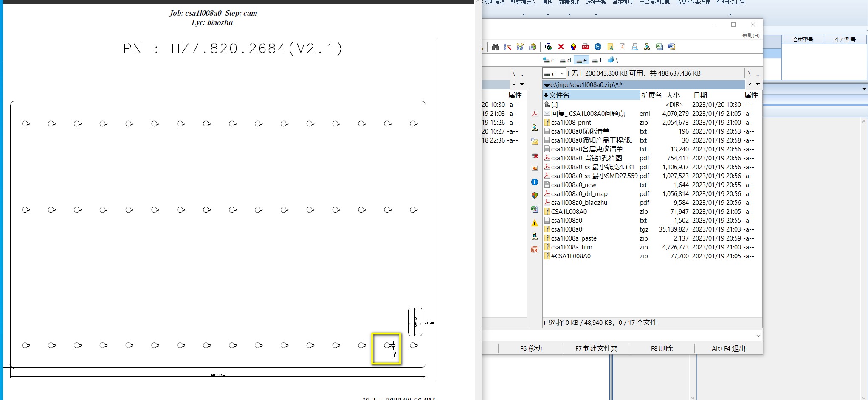Switch to drive d button
Image resolution: width=868 pixels, height=400 pixels.
565,60
